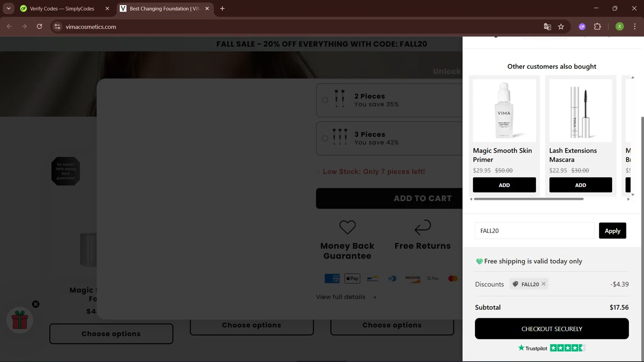Select the 3 Pieces radio option
The image size is (644, 362).
(325, 139)
